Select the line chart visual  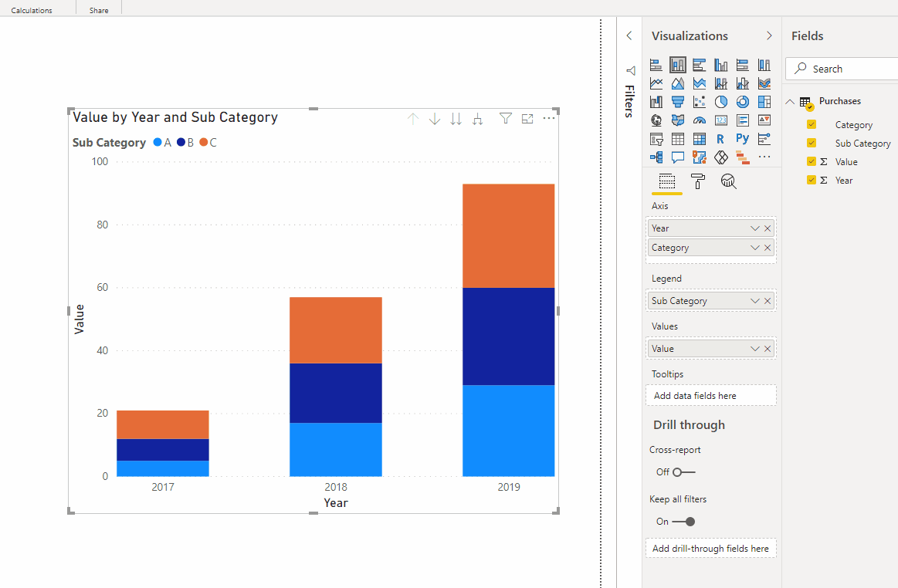tap(656, 83)
